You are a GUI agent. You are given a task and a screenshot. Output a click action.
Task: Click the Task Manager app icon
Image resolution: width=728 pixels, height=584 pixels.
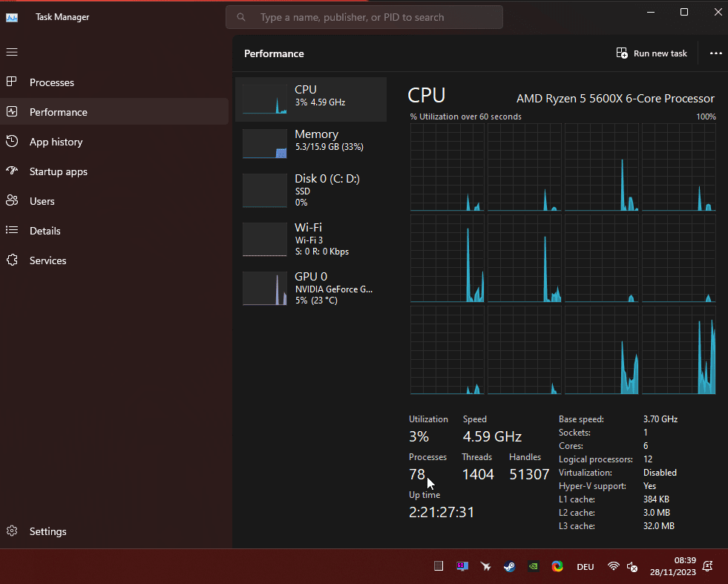[12, 18]
